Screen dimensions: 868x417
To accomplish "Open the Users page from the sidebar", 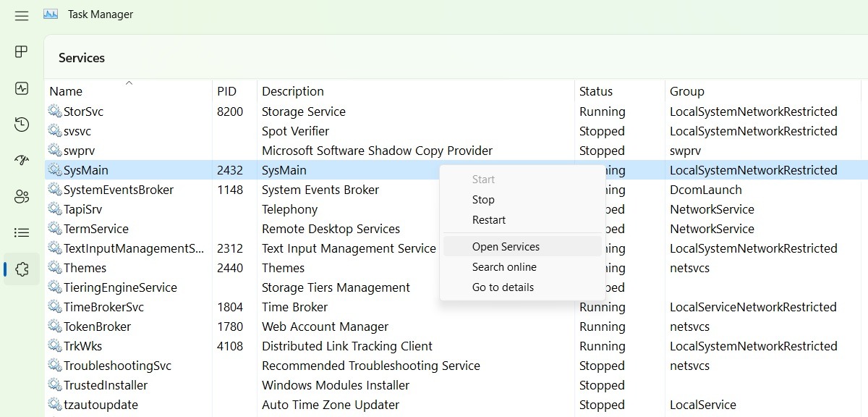I will coord(21,196).
